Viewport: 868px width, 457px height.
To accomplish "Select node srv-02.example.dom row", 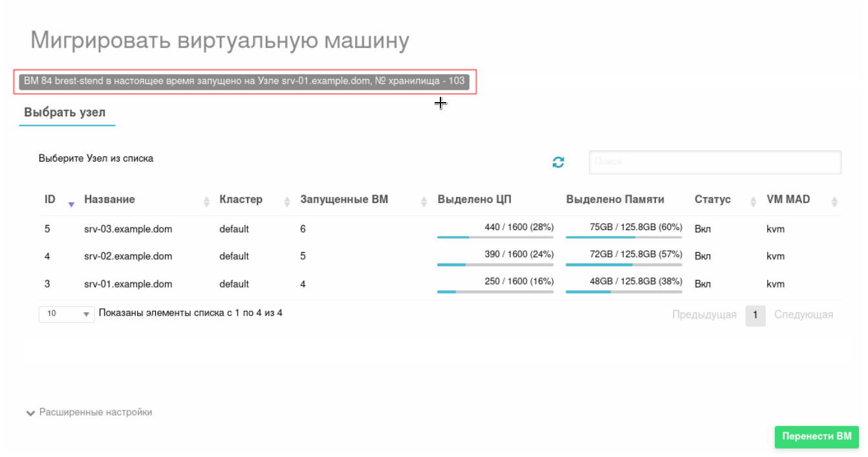I will [x=128, y=257].
